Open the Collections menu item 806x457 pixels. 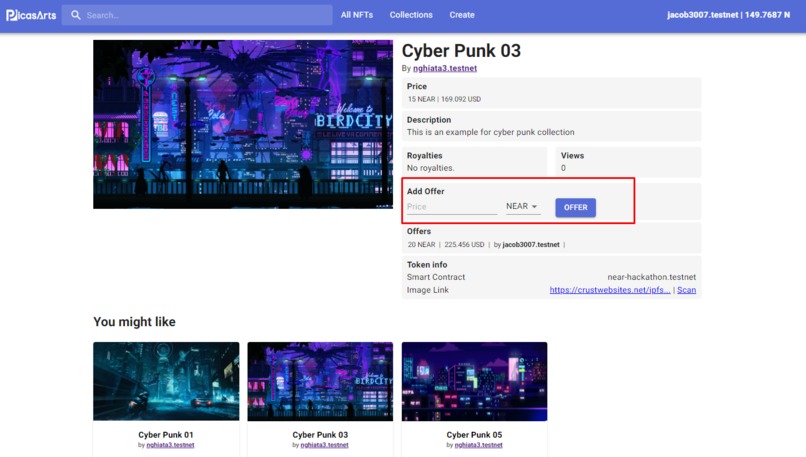[x=411, y=15]
